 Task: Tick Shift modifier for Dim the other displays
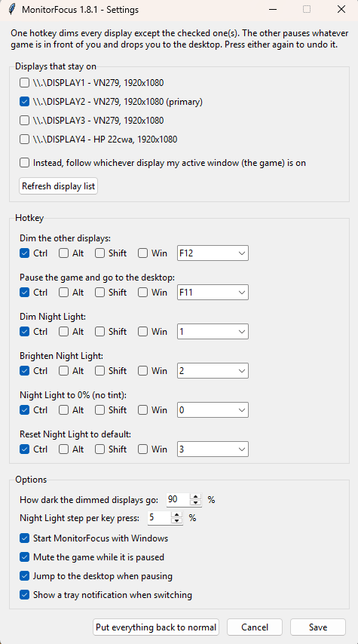click(x=99, y=253)
